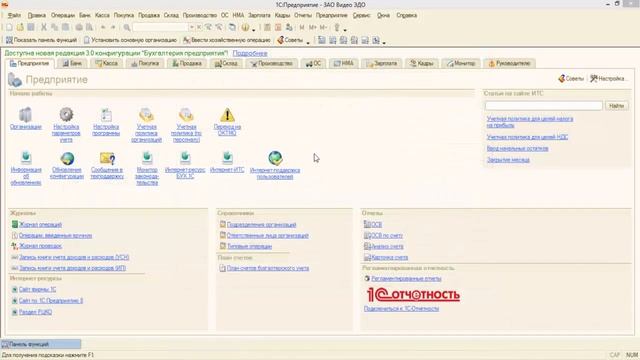Screen dimensions: 640x360
Task: Open the Операции menu
Action: point(62,16)
